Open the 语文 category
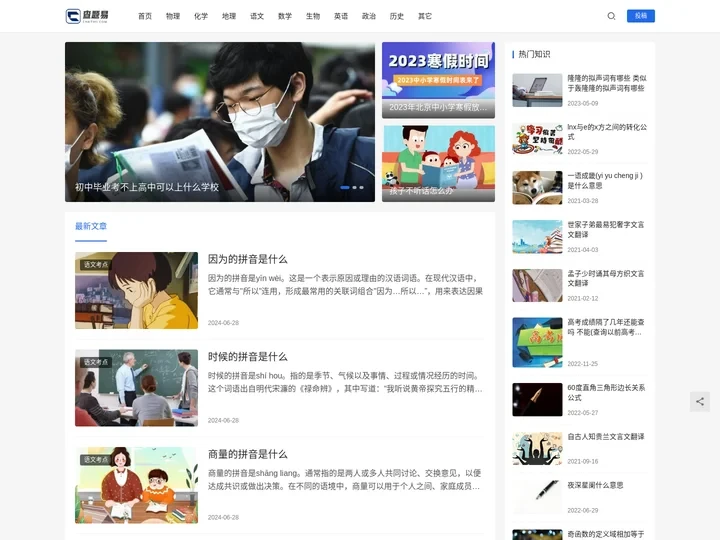The image size is (720, 540). (257, 16)
